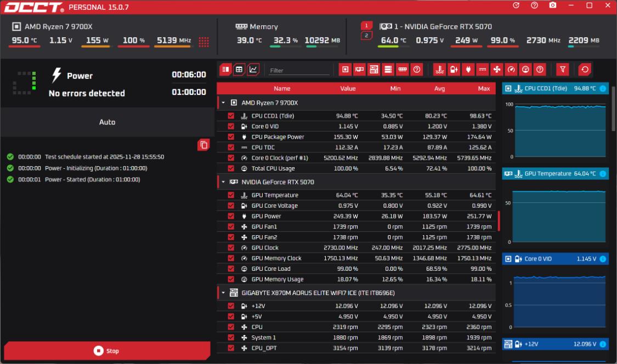617x364 pixels.
Task: Reset monitoring min/max values
Action: (x=585, y=70)
